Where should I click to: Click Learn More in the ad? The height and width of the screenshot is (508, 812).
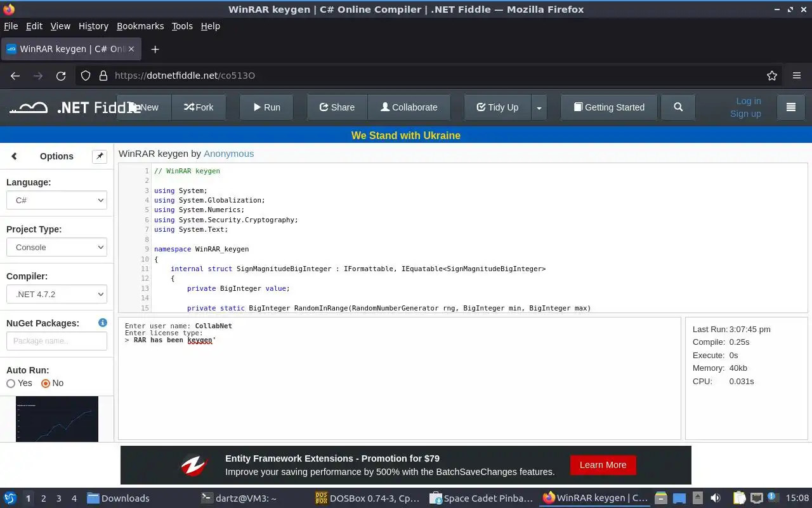603,465
